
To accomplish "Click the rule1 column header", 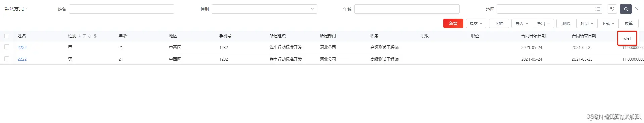I will [x=627, y=38].
